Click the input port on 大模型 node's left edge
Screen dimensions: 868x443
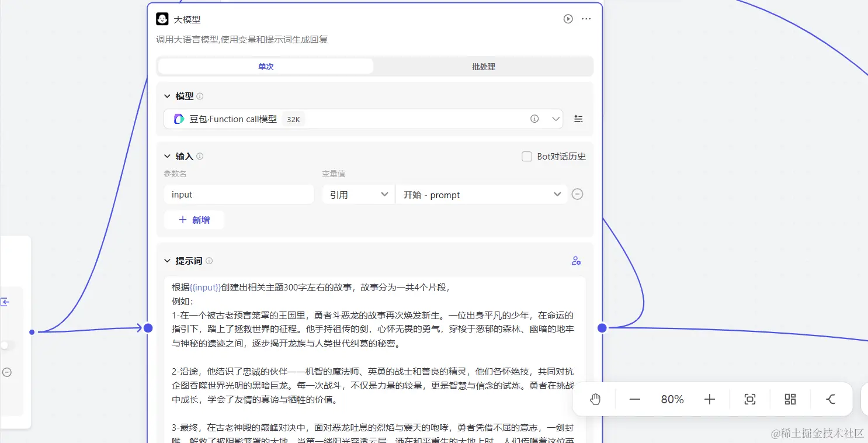click(148, 328)
